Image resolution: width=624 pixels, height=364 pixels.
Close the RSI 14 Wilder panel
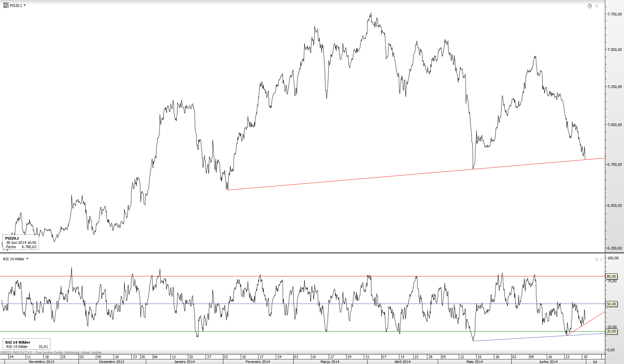click(602, 259)
